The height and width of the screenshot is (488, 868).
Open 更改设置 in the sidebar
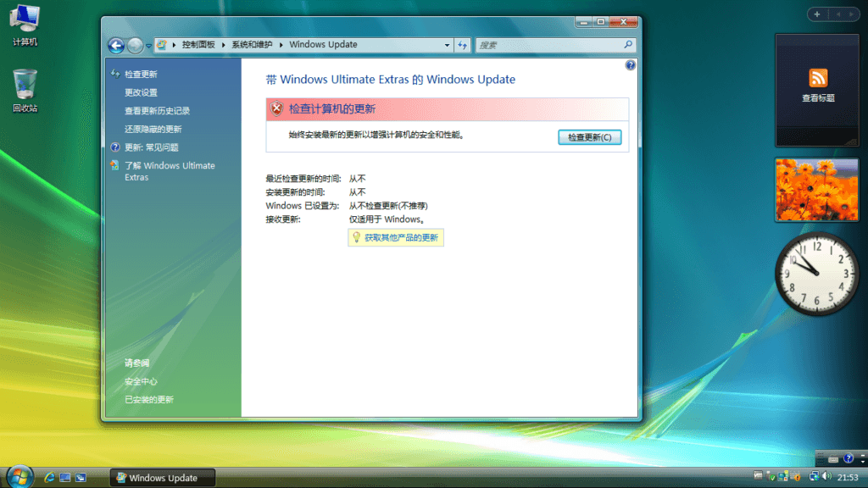coord(141,92)
